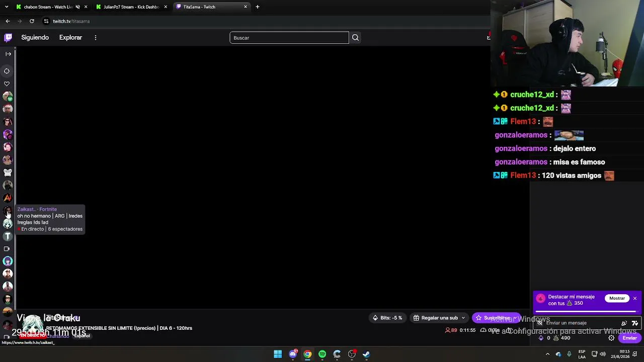Open the Bits balance diamond icon
644x362 pixels.
click(x=541, y=338)
